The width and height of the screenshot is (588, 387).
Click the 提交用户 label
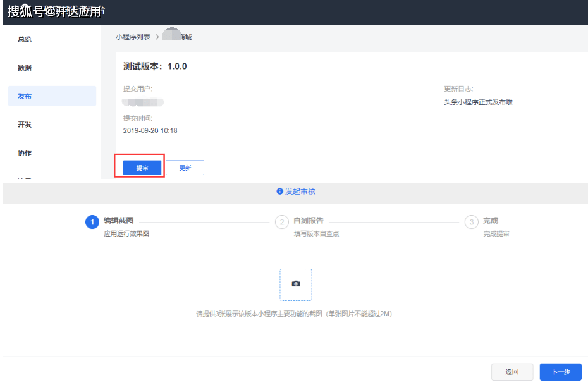(x=138, y=89)
